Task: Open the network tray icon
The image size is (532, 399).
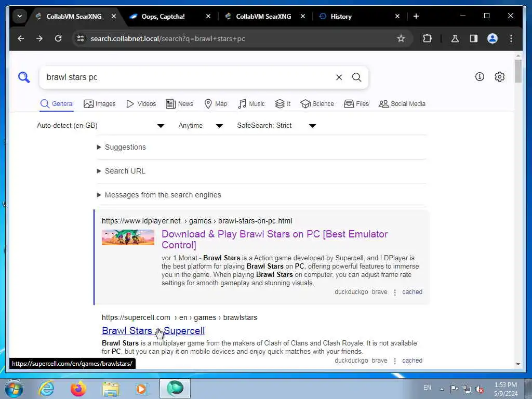Action: [467, 389]
